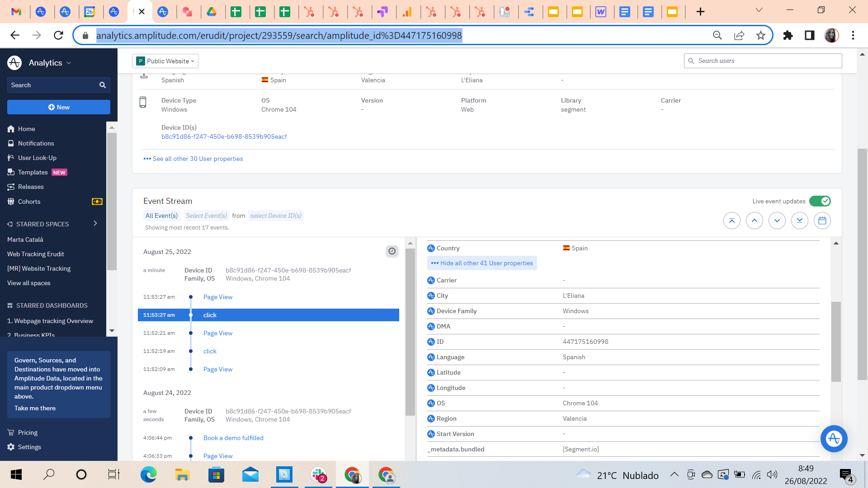Open the User Look-Up page

click(x=37, y=158)
